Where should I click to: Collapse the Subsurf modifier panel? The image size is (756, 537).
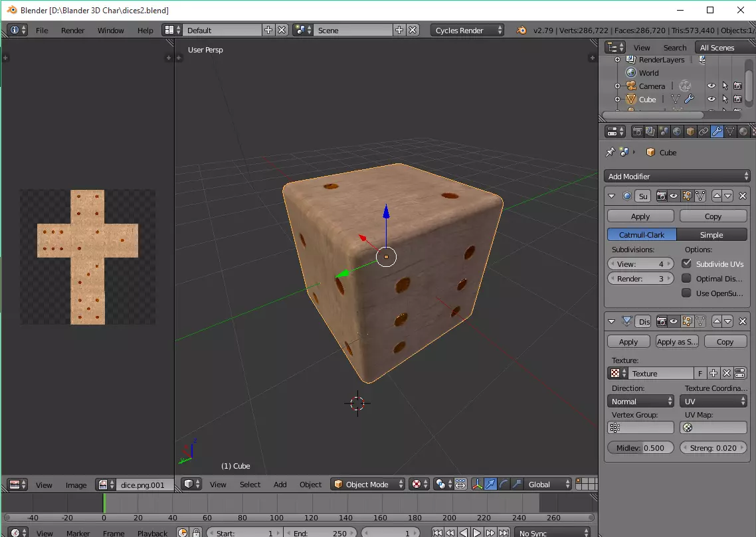611,196
